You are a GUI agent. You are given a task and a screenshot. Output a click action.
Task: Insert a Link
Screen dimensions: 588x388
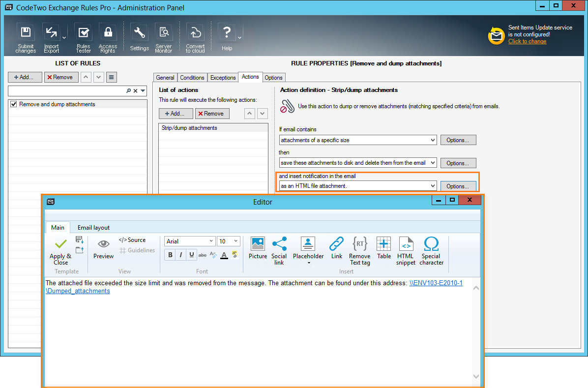pyautogui.click(x=336, y=248)
